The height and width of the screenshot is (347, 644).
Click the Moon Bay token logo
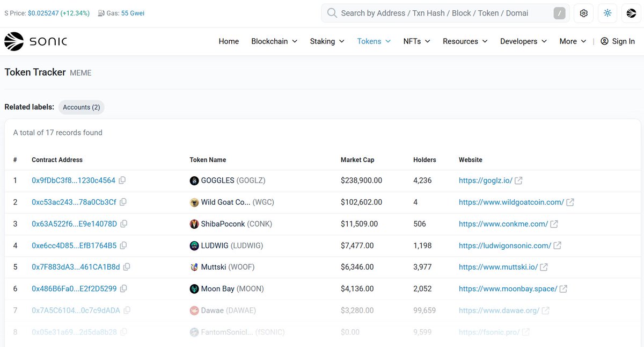pos(194,288)
